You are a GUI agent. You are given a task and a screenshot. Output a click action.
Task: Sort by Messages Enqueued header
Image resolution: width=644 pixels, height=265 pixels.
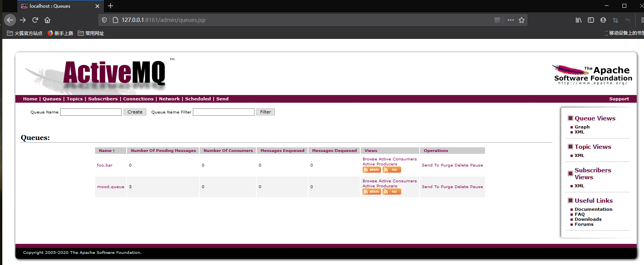[x=283, y=151]
